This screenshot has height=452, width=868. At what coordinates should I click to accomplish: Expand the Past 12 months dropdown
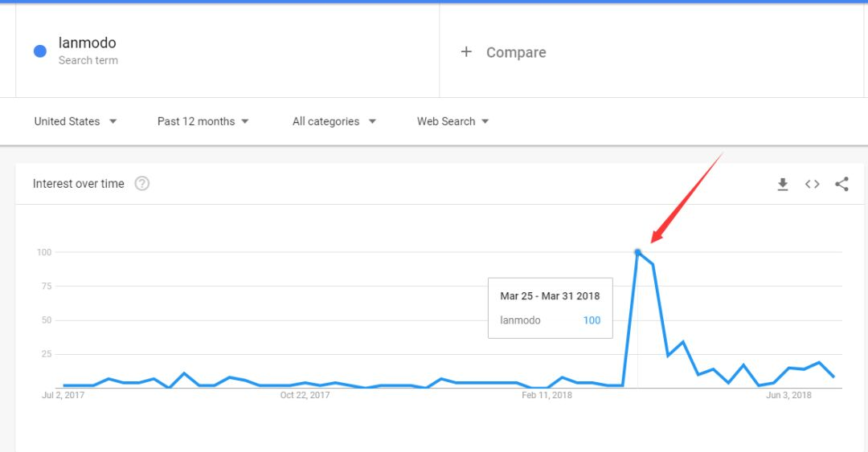point(203,121)
